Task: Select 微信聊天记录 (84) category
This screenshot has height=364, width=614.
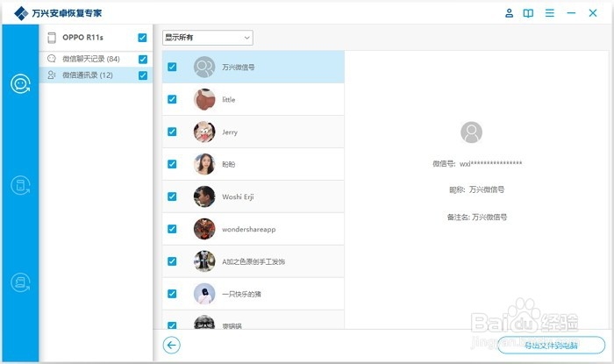Action: tap(96, 59)
